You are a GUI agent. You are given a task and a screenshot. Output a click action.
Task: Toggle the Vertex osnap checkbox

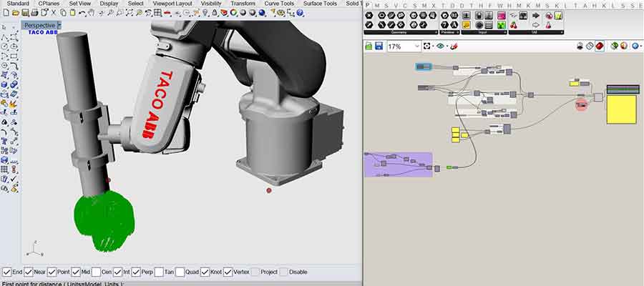228,272
